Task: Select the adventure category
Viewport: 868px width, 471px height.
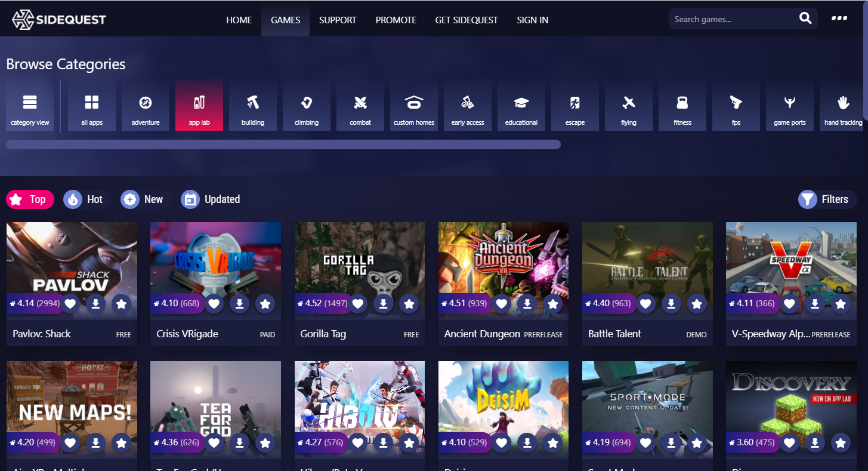Action: [x=146, y=105]
